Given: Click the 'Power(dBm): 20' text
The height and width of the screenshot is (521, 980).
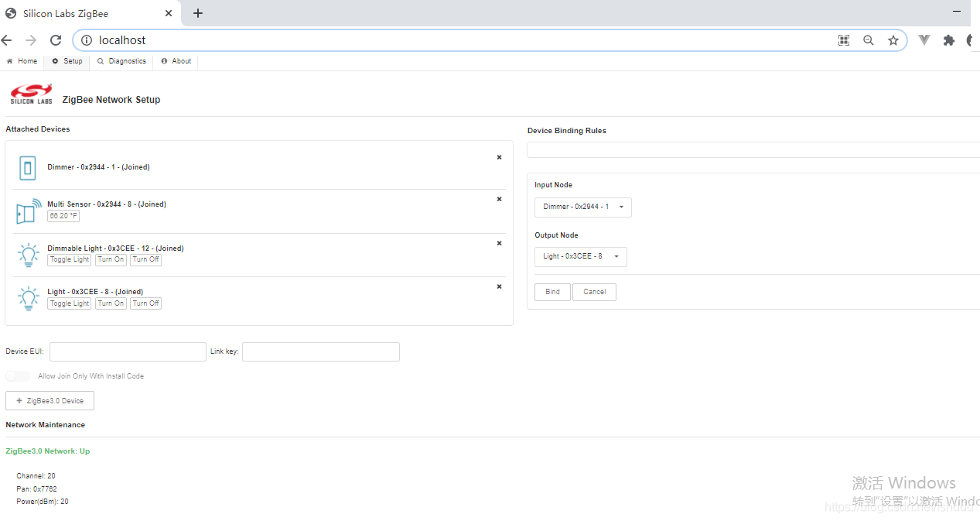Looking at the screenshot, I should coord(43,502).
